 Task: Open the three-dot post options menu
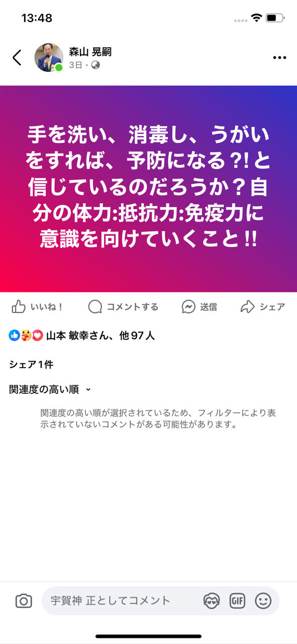[x=279, y=58]
